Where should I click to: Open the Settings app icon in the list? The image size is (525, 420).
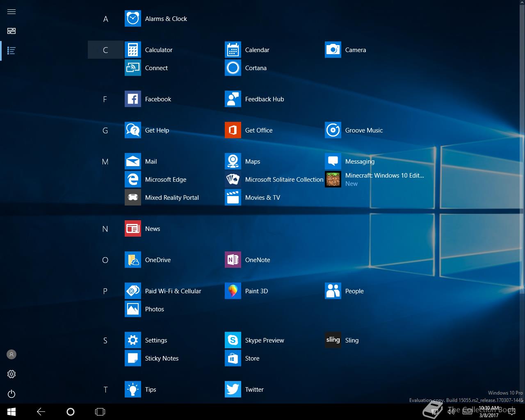click(x=133, y=340)
